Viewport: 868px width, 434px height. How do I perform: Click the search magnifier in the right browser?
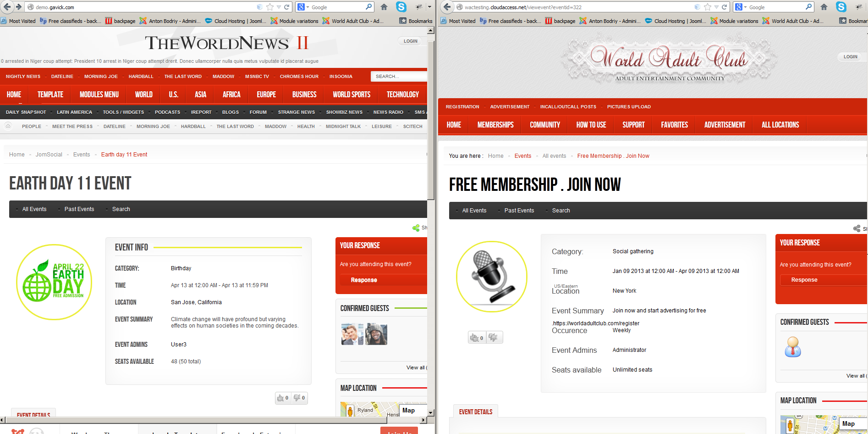coord(808,7)
